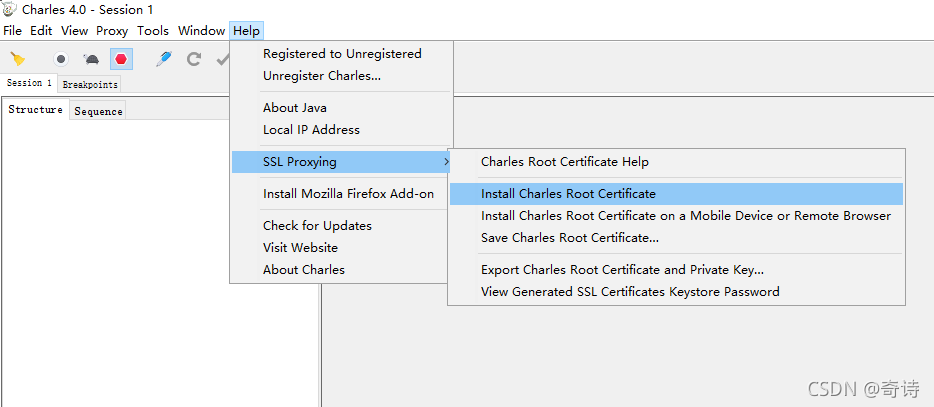Open the Edit menu
The height and width of the screenshot is (407, 934).
[41, 31]
